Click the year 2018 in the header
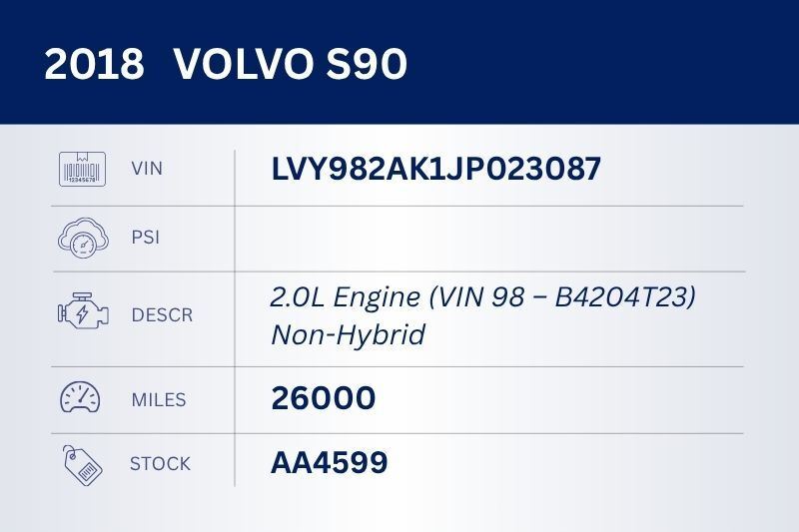This screenshot has height=532, width=799. 94,65
